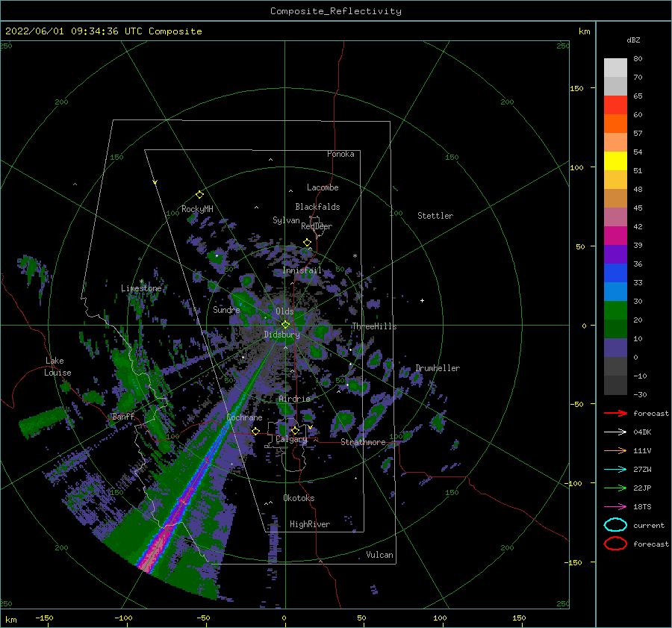Click the Airdrie label
The image size is (672, 628).
tap(294, 399)
